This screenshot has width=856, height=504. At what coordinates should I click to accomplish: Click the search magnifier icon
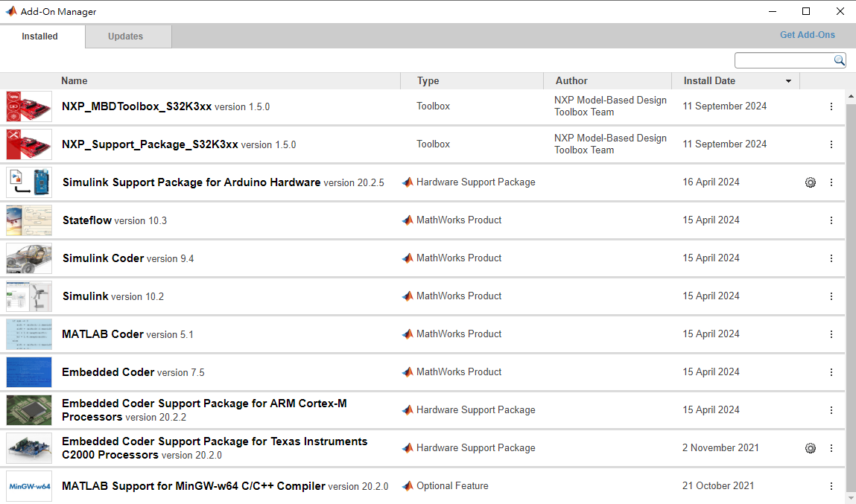(x=839, y=60)
